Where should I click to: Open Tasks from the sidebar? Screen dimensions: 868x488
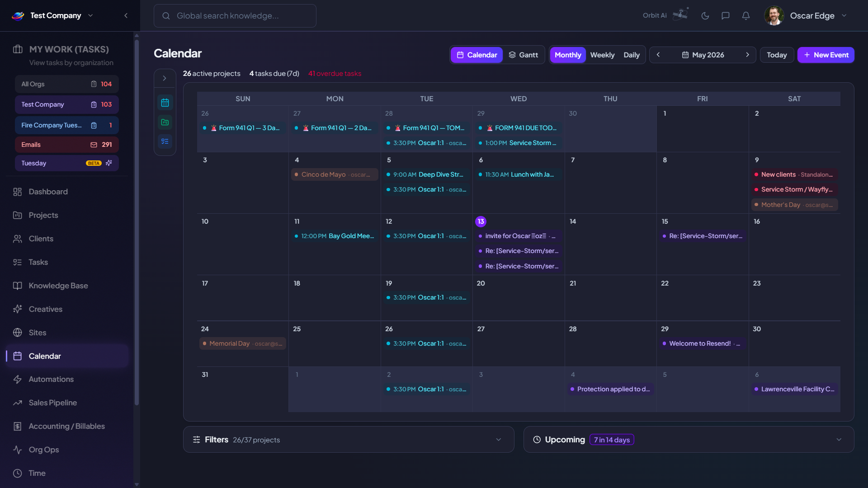click(x=66, y=263)
